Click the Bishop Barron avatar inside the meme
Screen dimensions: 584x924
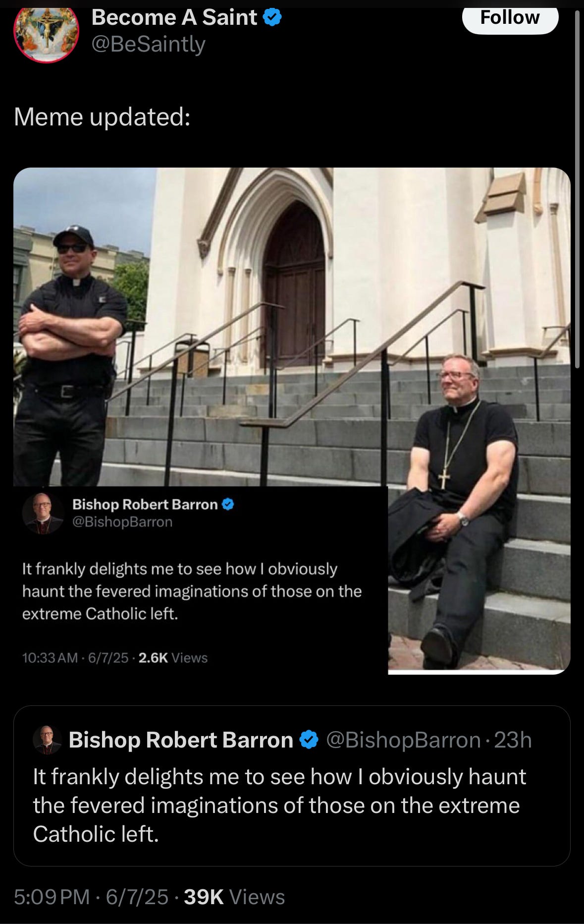(43, 513)
